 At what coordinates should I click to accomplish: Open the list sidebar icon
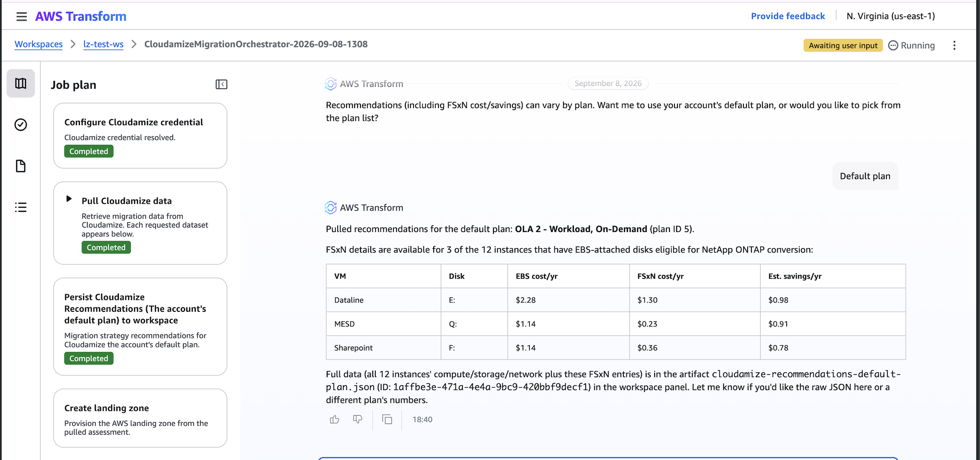click(21, 207)
